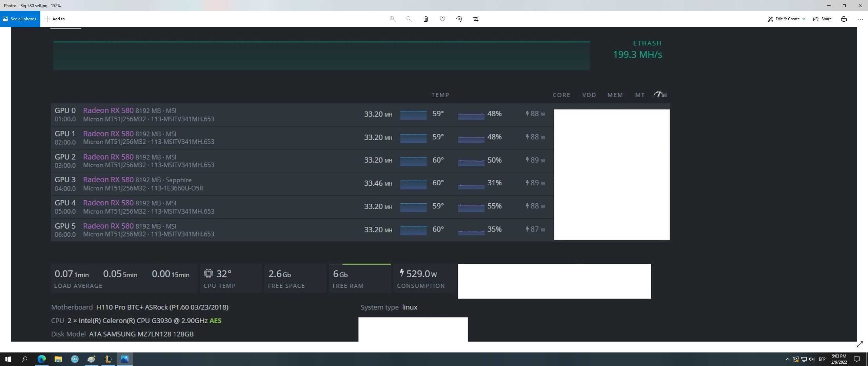Enter fullscreen with diagonal arrows icon
The image size is (868, 366).
[860, 344]
